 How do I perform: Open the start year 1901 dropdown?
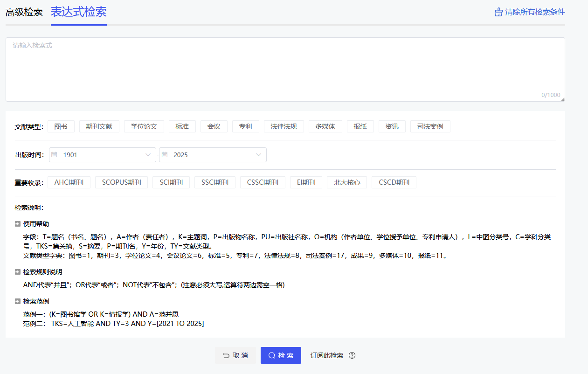pos(148,154)
